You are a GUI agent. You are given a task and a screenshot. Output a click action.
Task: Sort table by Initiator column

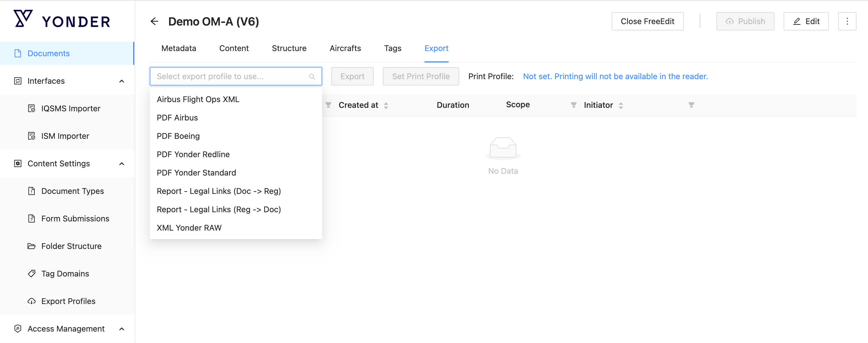[x=621, y=105]
